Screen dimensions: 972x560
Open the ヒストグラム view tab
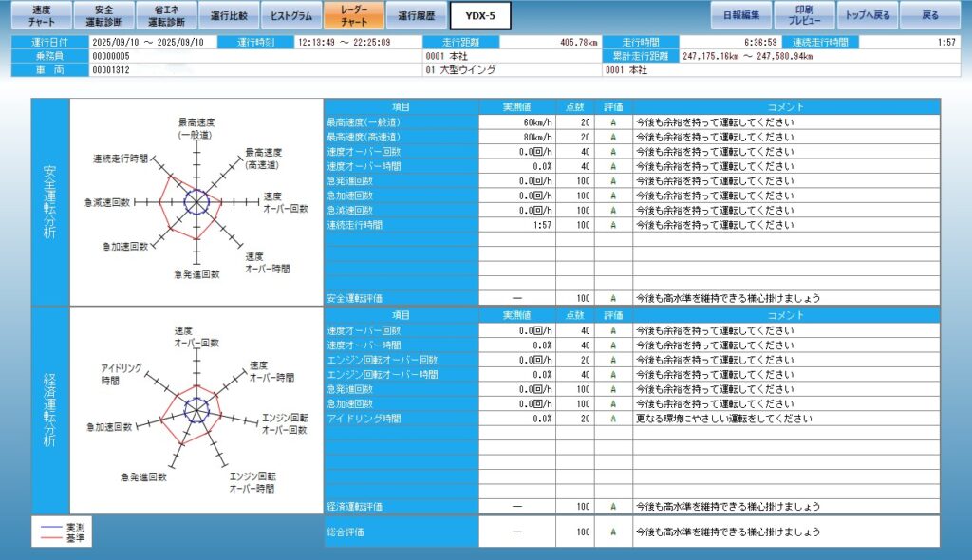point(290,15)
